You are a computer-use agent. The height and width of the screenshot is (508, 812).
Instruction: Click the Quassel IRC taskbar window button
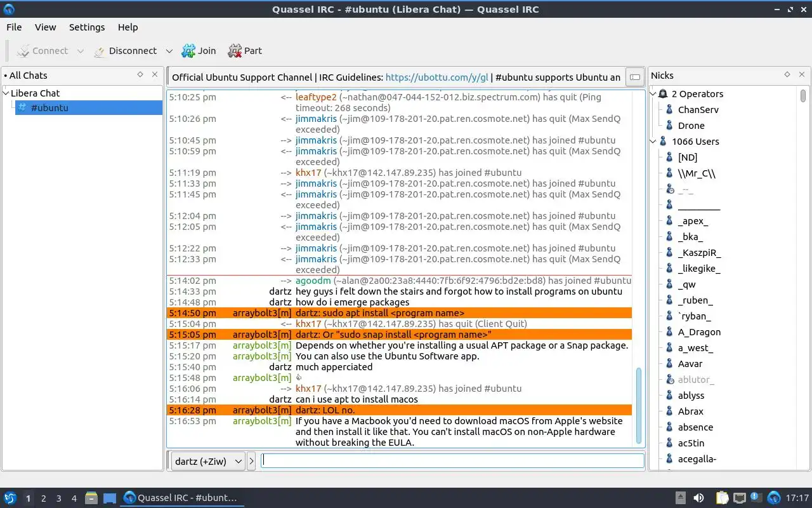(x=181, y=498)
